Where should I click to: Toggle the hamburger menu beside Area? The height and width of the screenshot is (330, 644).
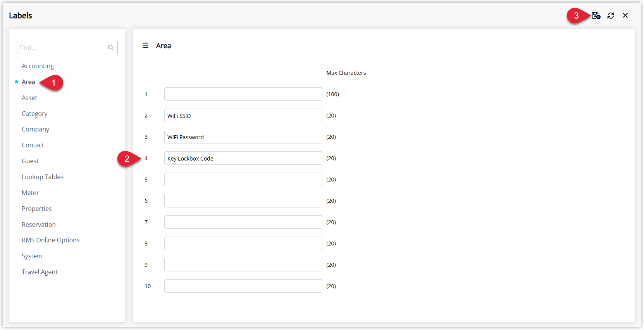[146, 45]
